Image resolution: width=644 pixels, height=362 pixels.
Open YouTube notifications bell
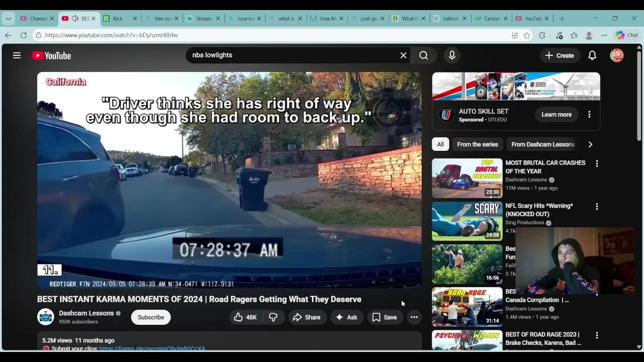tap(592, 55)
